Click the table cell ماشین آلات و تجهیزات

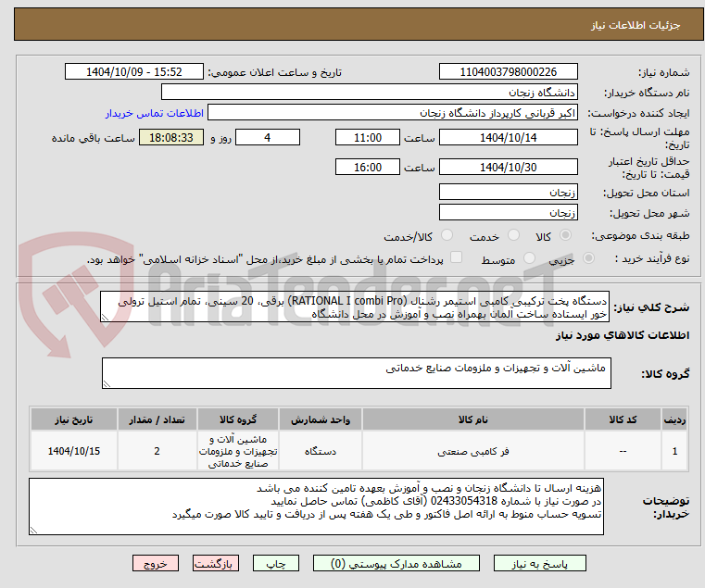tap(238, 451)
